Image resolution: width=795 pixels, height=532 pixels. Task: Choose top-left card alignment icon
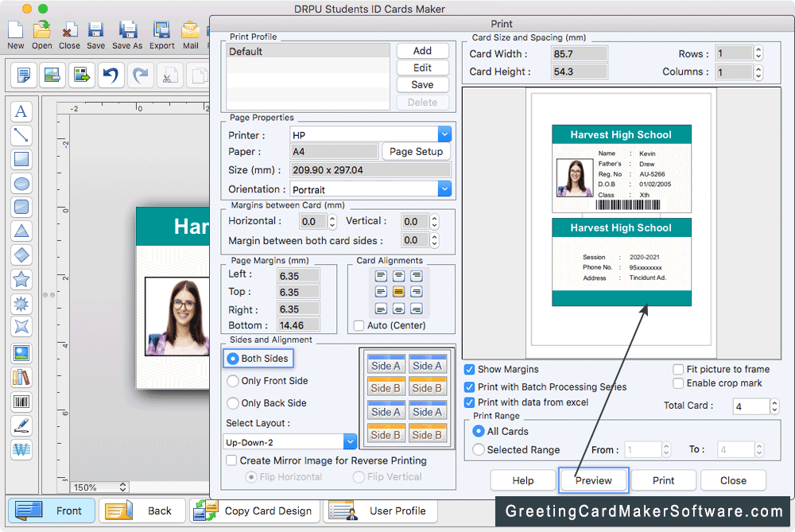pos(381,276)
